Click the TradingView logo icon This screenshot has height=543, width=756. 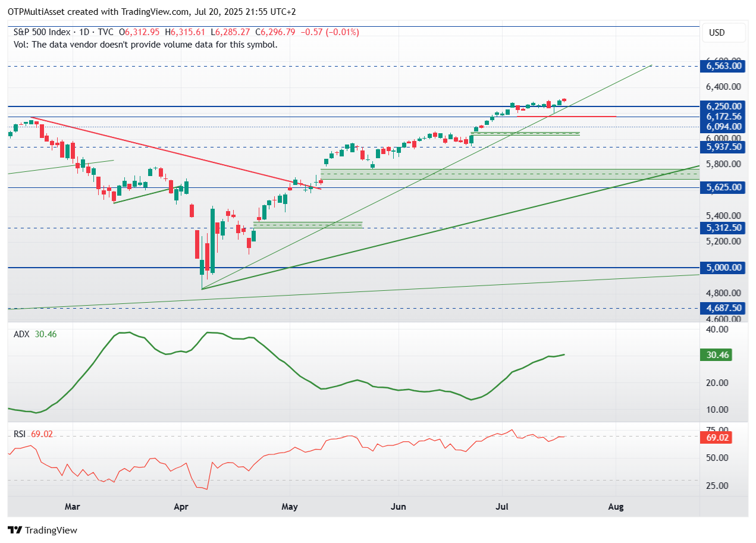[x=15, y=530]
